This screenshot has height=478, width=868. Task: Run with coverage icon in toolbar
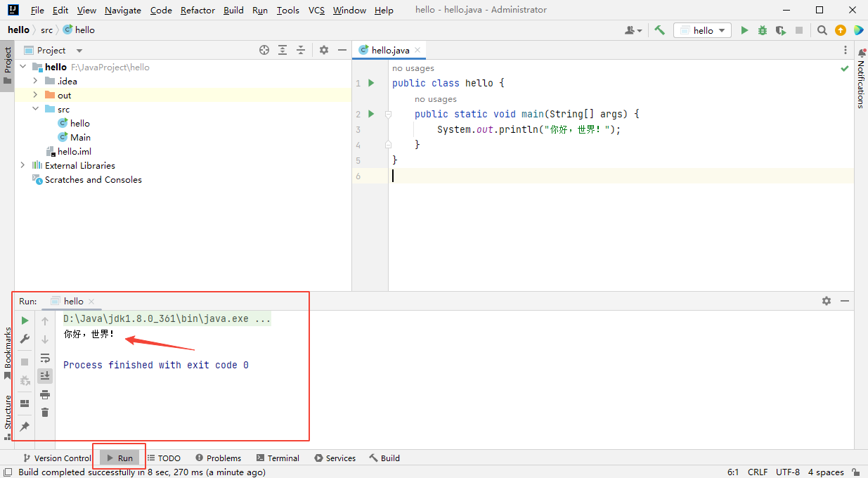pos(781,30)
